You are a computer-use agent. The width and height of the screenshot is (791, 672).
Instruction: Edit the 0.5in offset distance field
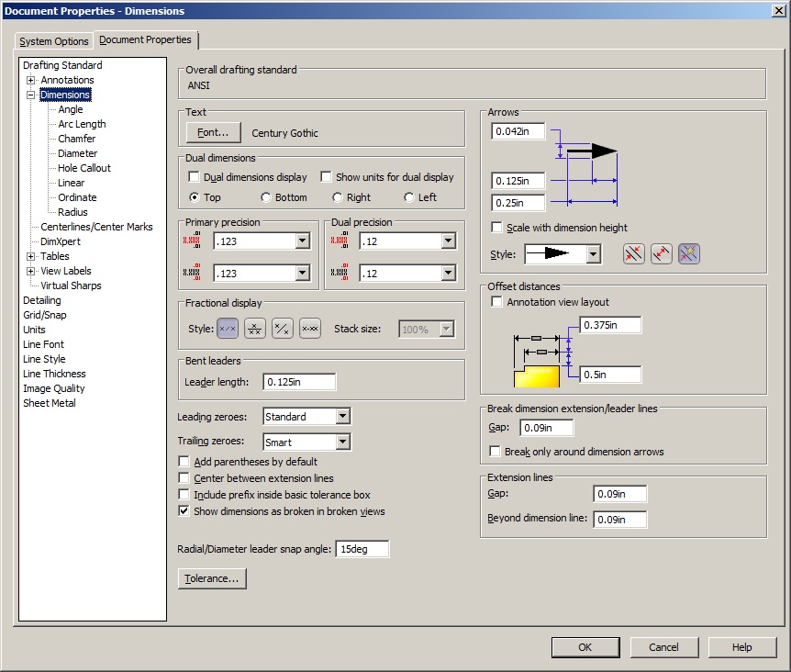coord(610,375)
